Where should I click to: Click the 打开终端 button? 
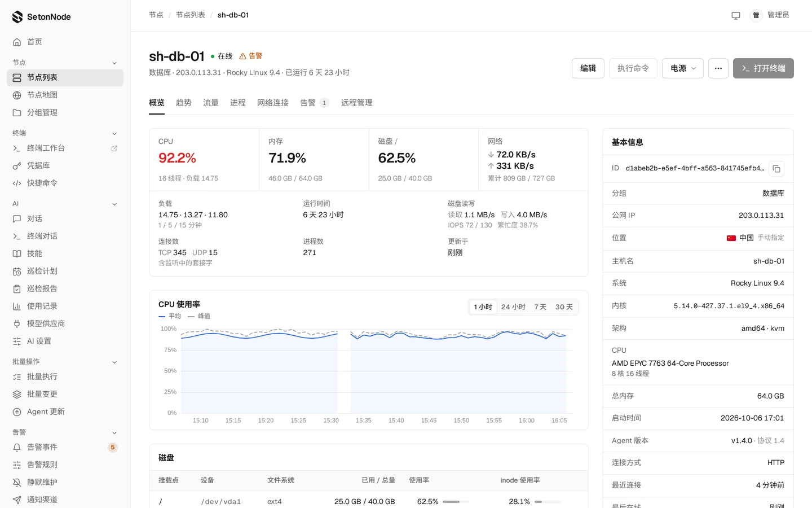[x=764, y=68]
